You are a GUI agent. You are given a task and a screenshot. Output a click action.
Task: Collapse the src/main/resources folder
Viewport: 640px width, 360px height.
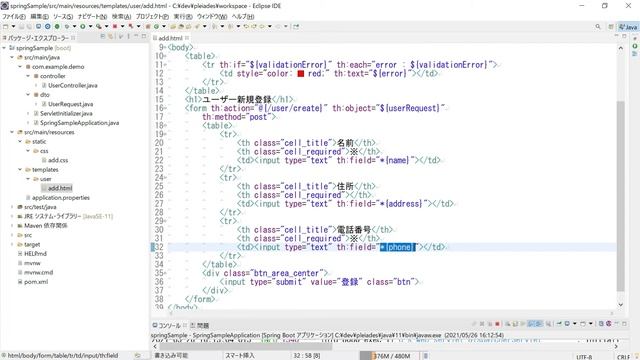coord(12,132)
